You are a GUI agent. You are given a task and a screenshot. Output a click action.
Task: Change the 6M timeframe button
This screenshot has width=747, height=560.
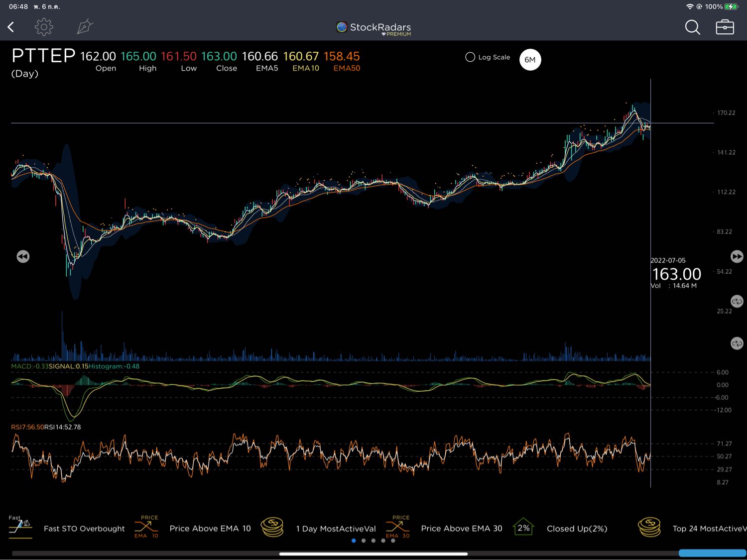[530, 60]
